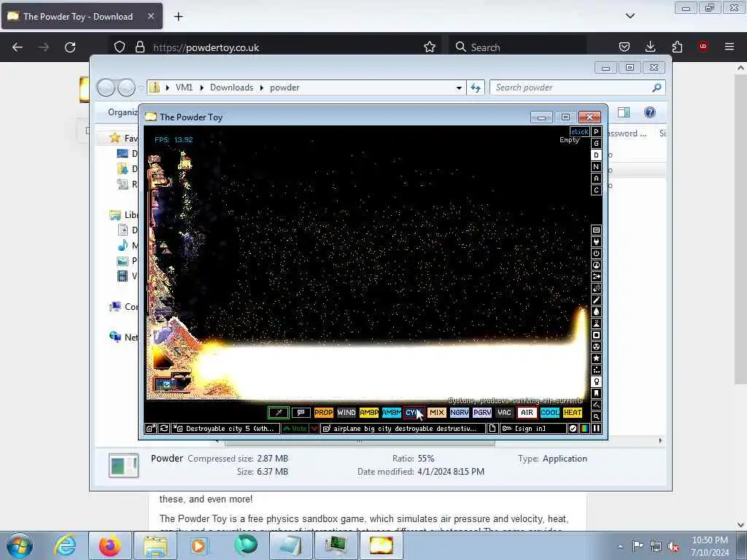
Task: Open the Sensors gauge category icon
Action: (596, 265)
